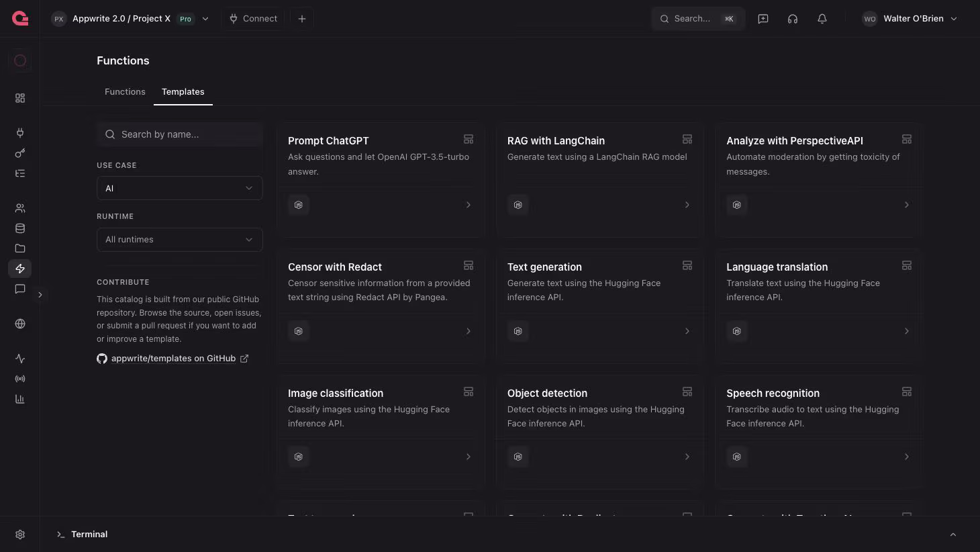Click the Language translation title
This screenshot has height=552, width=980.
pos(777,267)
